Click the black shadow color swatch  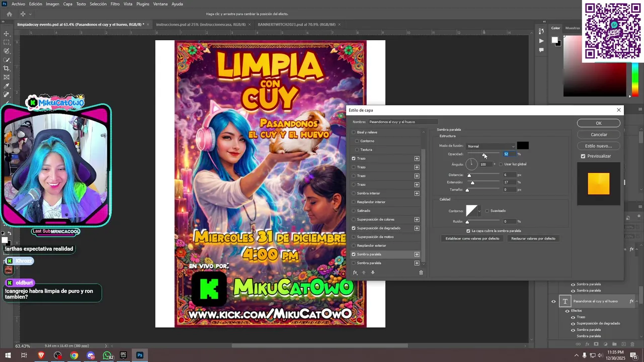tap(523, 146)
